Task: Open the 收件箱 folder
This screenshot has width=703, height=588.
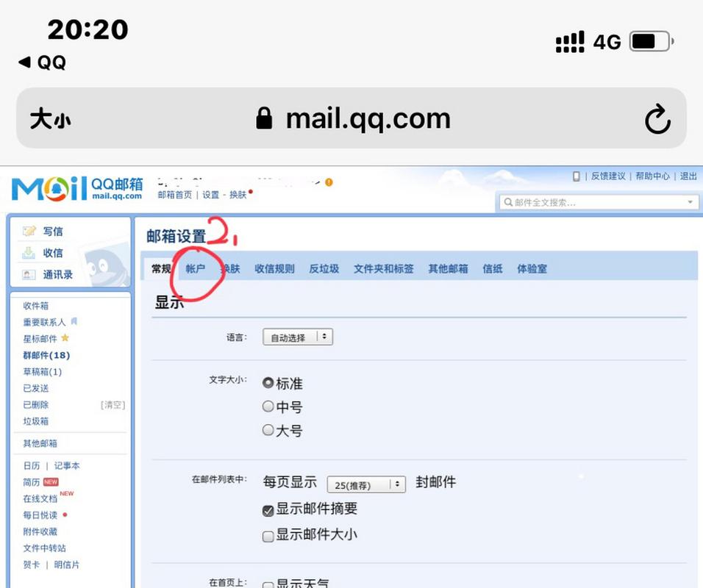Action: pyautogui.click(x=36, y=306)
